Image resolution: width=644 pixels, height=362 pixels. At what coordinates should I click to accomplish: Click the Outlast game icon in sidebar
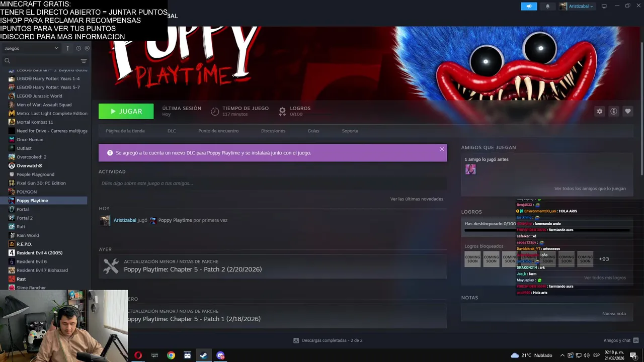(12, 148)
